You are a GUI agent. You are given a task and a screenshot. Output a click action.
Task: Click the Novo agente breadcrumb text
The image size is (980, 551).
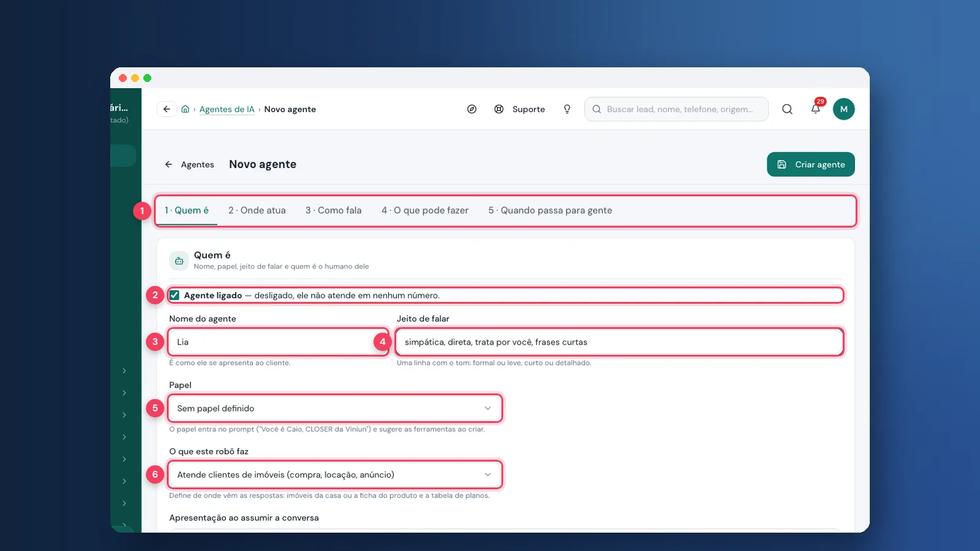[x=290, y=109]
